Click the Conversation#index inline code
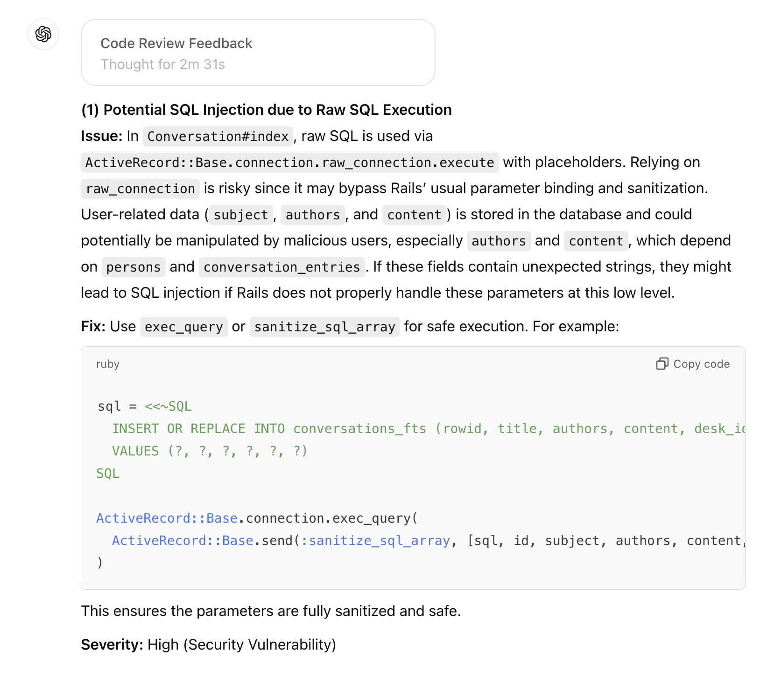This screenshot has width=774, height=700. (x=218, y=136)
